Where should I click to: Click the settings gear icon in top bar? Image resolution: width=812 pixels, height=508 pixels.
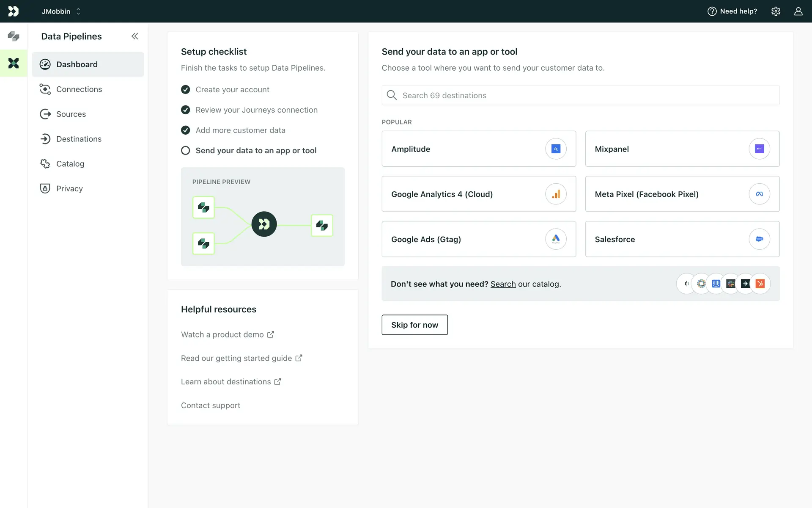coord(776,11)
